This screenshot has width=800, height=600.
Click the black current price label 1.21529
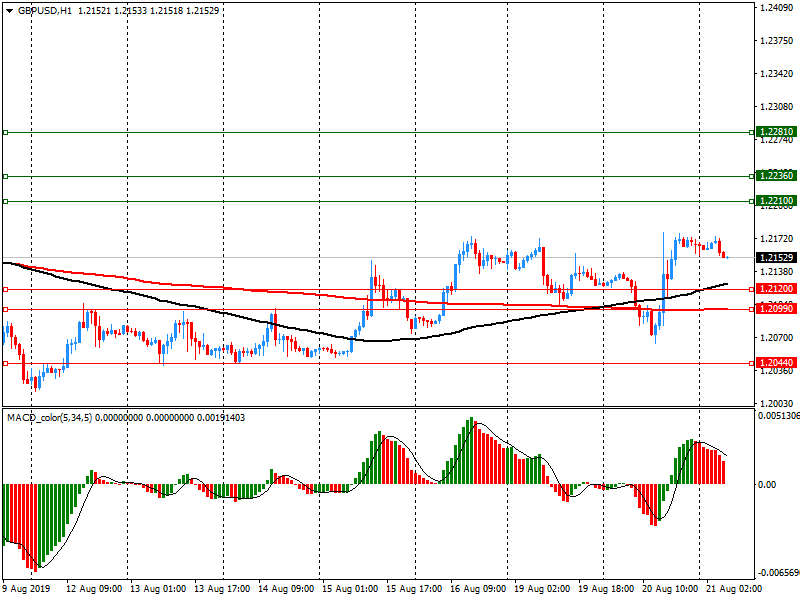(776, 258)
